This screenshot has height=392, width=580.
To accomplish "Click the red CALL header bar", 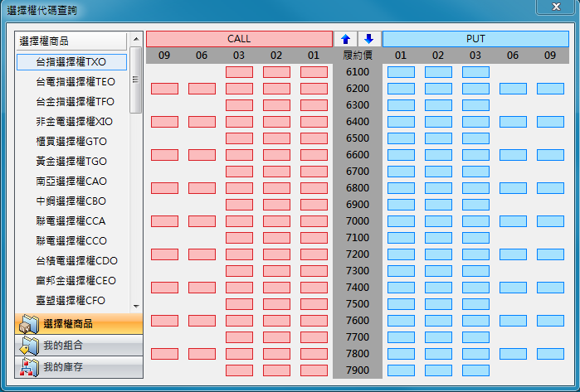I will [239, 39].
